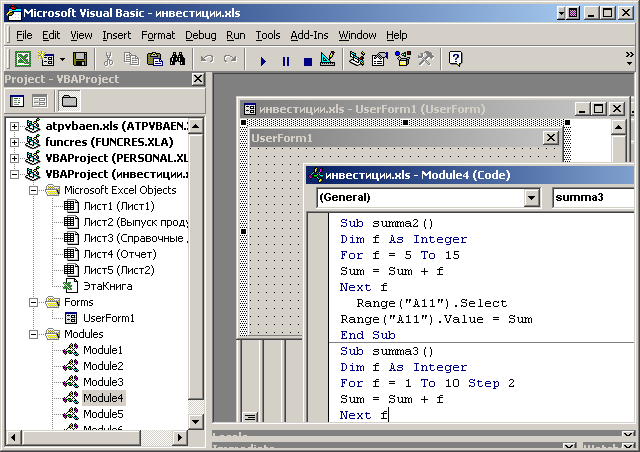Click Procedure View button in code window
Viewport: 640px width, 452px height.
(x=250, y=417)
